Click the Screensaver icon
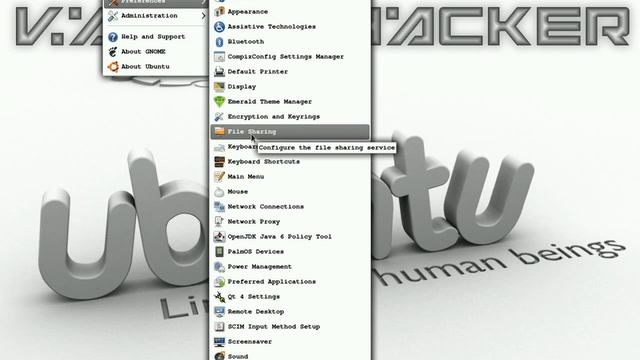The image size is (640, 360). [x=219, y=342]
